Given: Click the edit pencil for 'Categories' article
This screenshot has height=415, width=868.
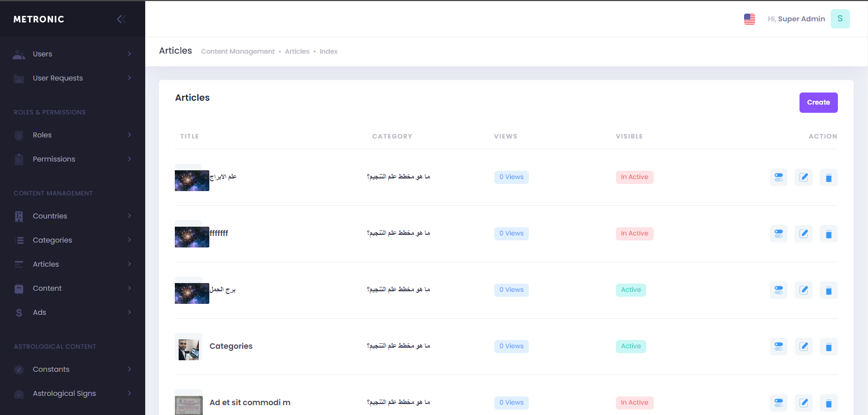Looking at the screenshot, I should coord(803,347).
